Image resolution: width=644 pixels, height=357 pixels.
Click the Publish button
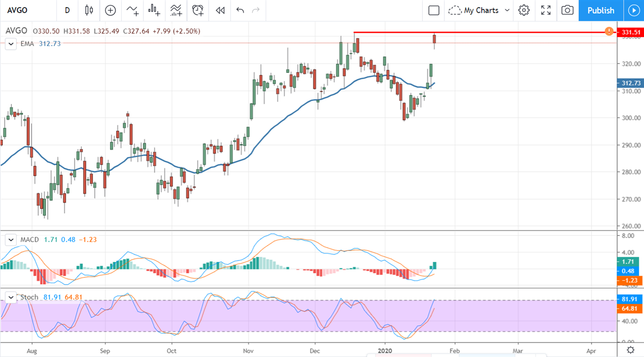pos(601,10)
